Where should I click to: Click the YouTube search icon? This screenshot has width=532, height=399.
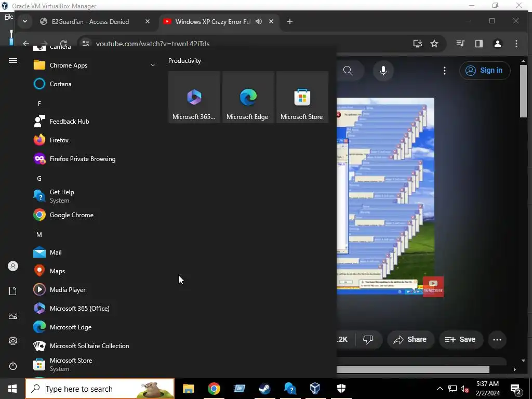[x=348, y=71]
